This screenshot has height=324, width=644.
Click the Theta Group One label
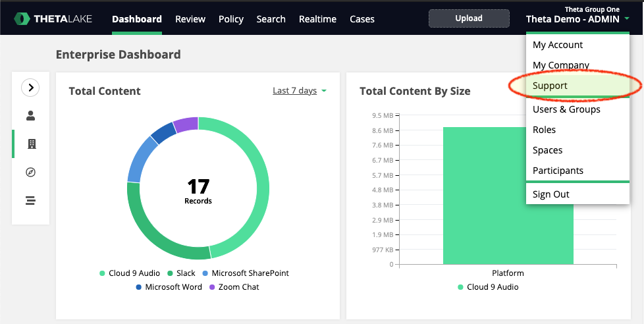point(592,9)
